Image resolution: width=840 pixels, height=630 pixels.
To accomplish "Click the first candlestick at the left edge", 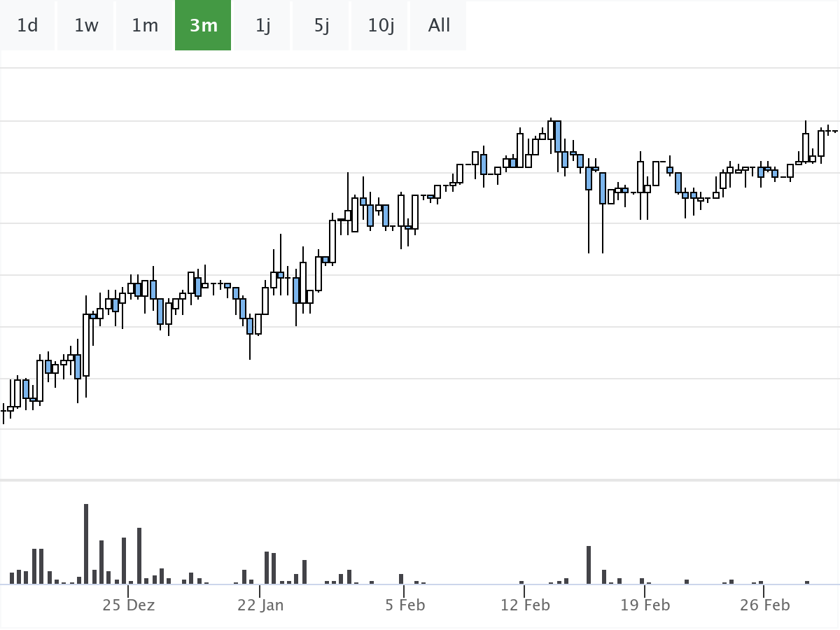I will coord(3,411).
